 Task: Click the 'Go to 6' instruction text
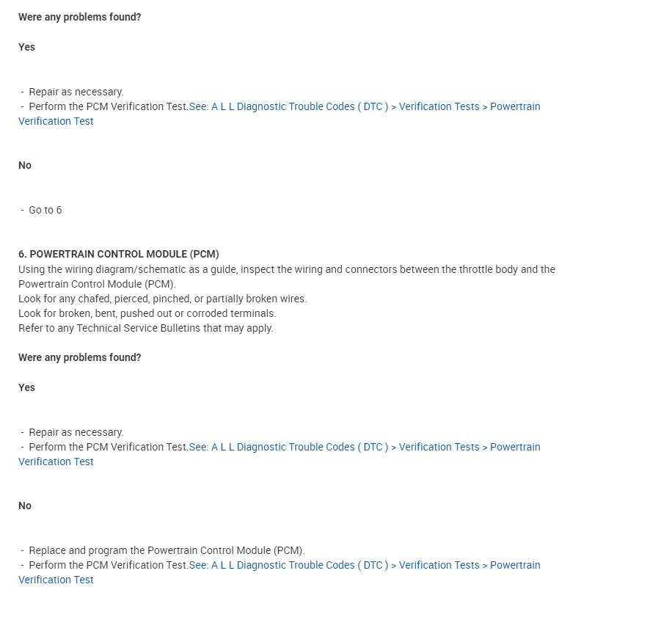45,210
